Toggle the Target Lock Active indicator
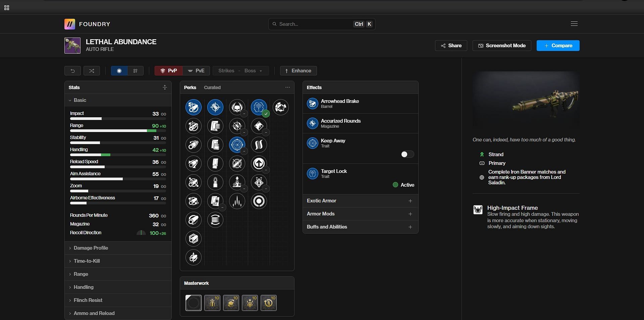The image size is (644, 320). (x=404, y=185)
